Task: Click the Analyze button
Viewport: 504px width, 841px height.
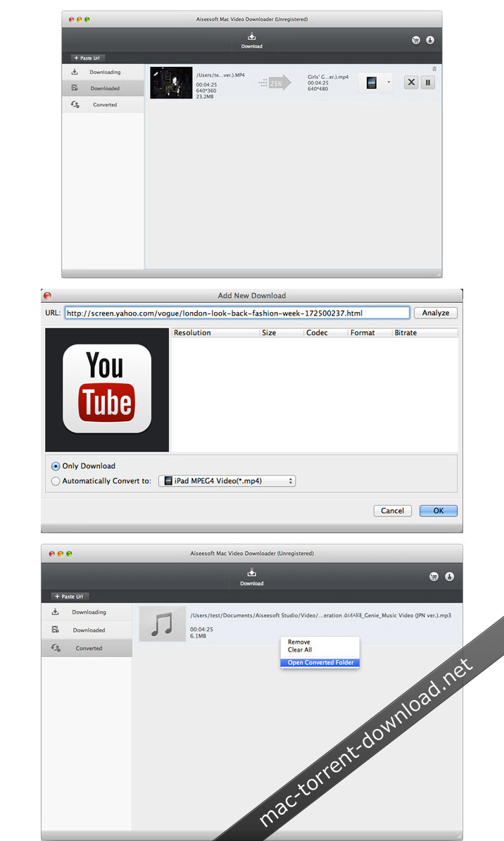Action: (436, 313)
